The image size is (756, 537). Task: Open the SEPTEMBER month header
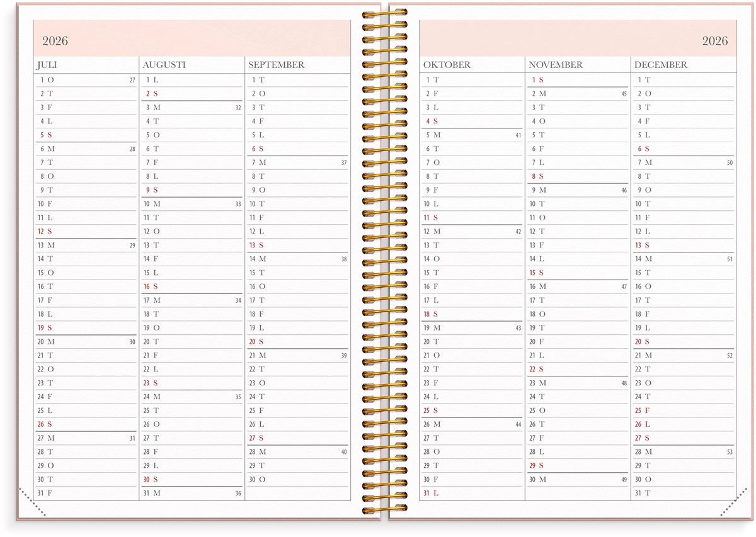pos(276,65)
